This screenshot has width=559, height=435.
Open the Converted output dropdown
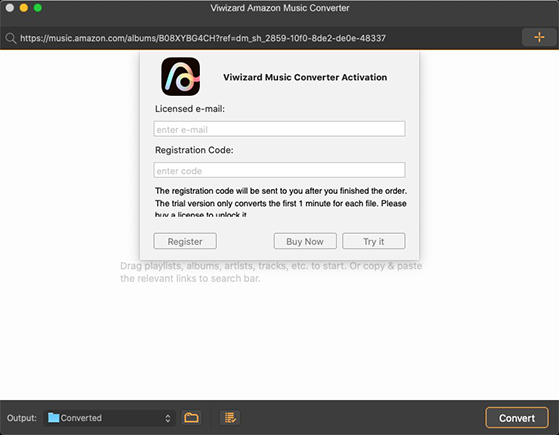click(109, 418)
